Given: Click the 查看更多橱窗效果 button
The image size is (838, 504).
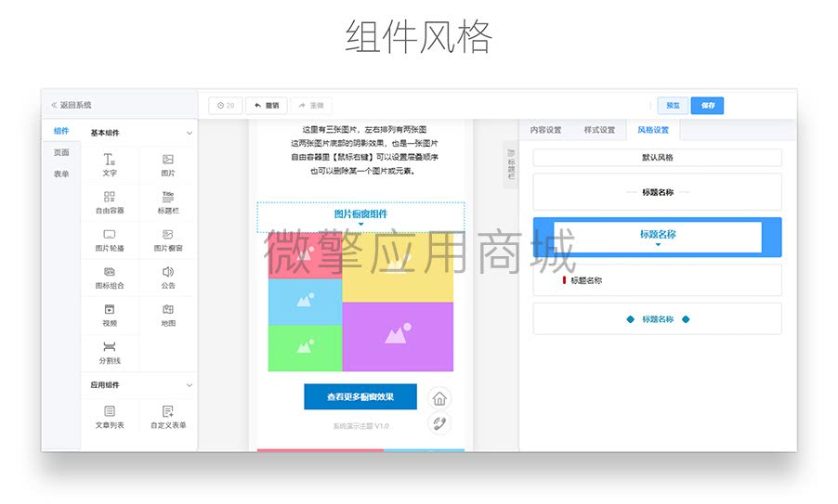Looking at the screenshot, I should click(x=360, y=396).
